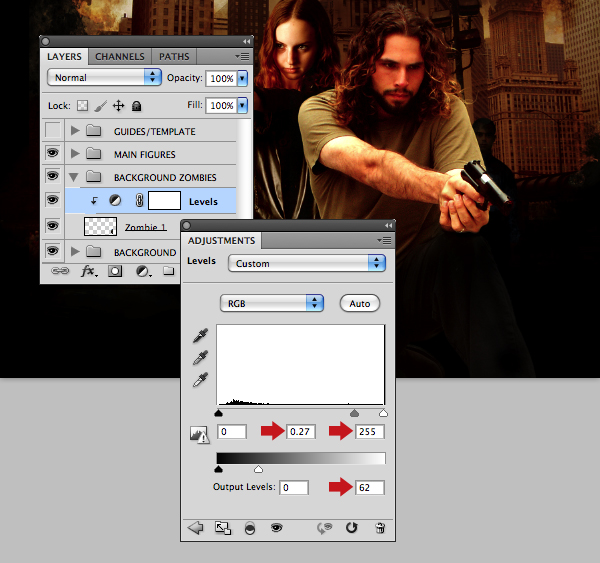The height and width of the screenshot is (563, 600).
Task: Expand the GUIDES/TEMPLATE group
Action: coord(75,131)
